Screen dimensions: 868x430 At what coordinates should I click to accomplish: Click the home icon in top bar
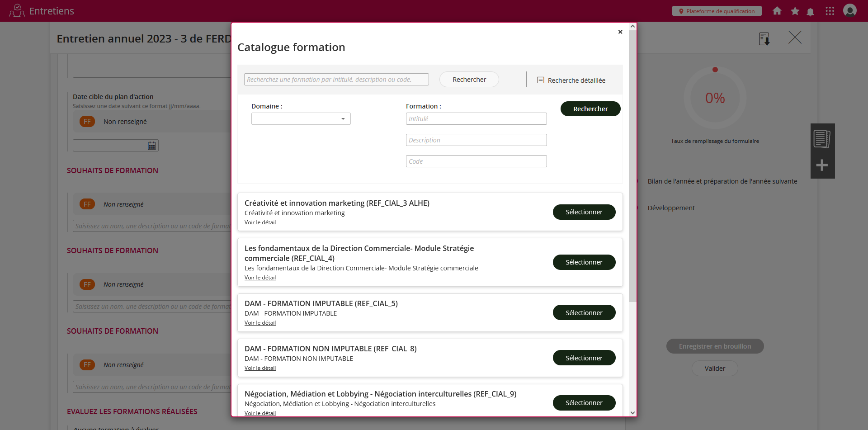point(777,11)
